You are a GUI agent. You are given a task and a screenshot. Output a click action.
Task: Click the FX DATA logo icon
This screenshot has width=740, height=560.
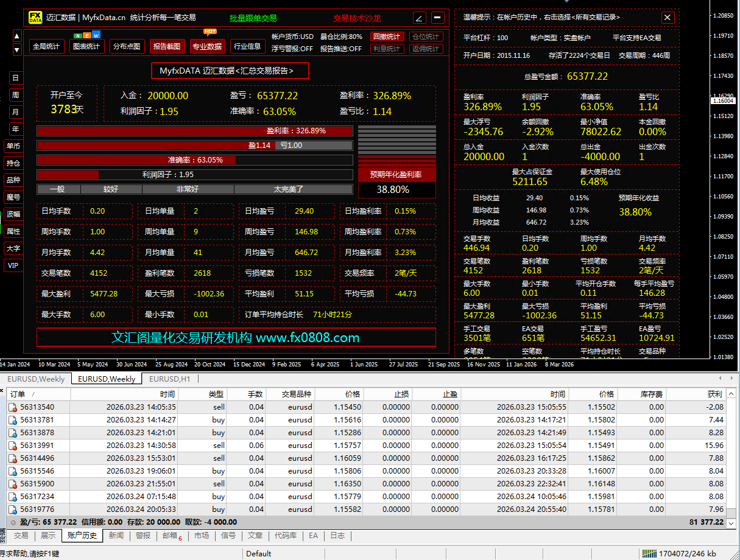pyautogui.click(x=36, y=18)
